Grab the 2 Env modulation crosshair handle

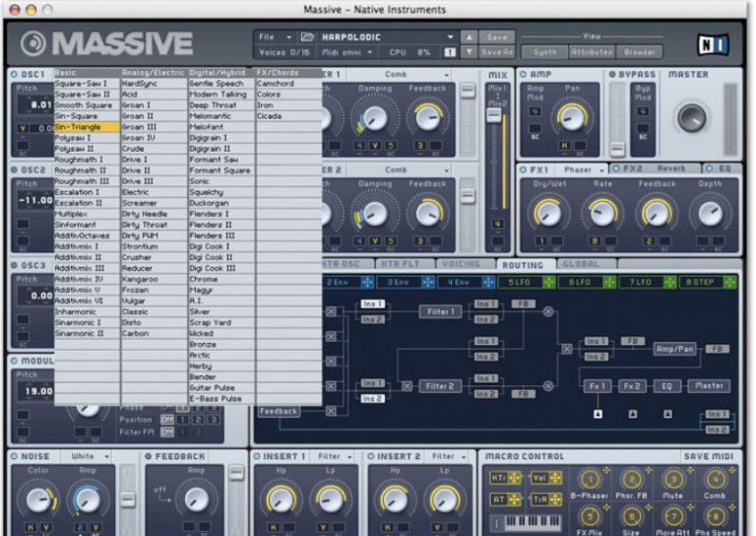[x=367, y=282]
